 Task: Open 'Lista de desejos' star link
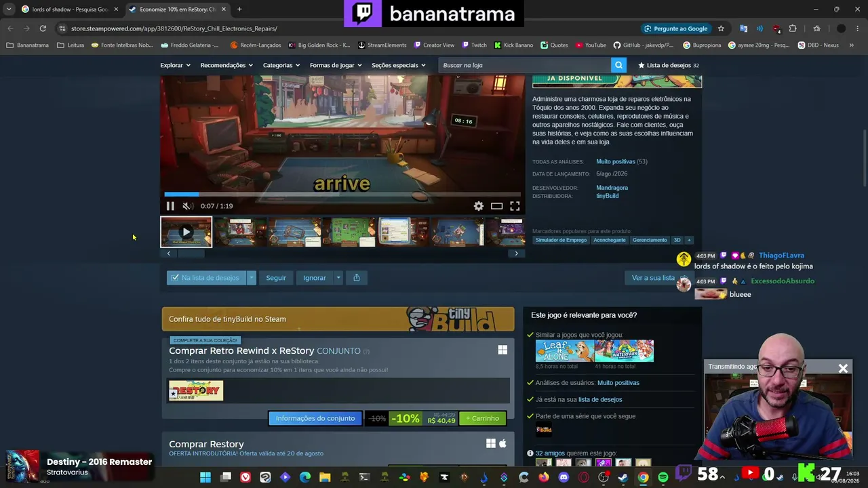669,65
